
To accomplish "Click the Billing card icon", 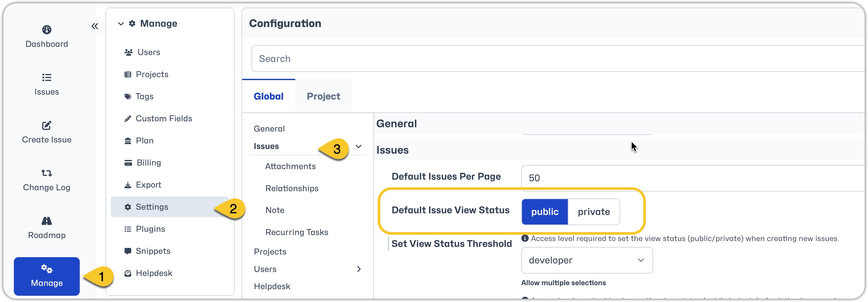I will (x=128, y=163).
